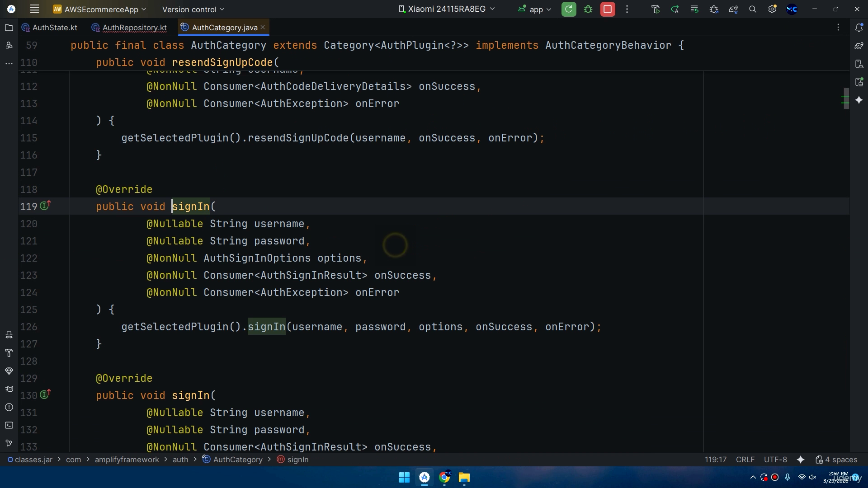Open Search Everywhere magnifier icon
Viewport: 868px width, 488px height.
click(x=753, y=9)
